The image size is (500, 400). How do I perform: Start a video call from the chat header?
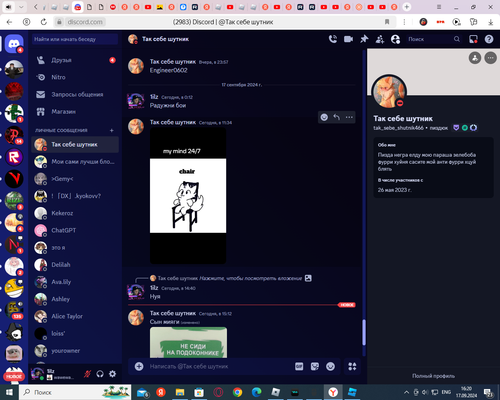348,39
